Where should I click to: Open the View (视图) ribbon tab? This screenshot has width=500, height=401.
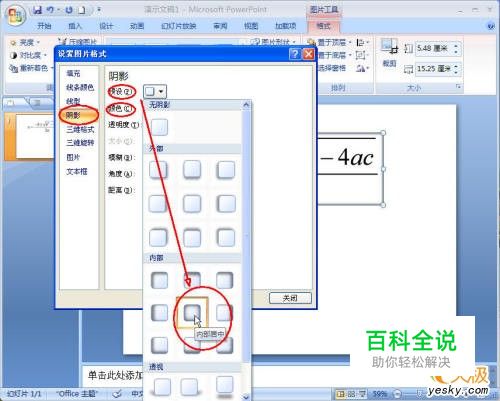(251, 26)
